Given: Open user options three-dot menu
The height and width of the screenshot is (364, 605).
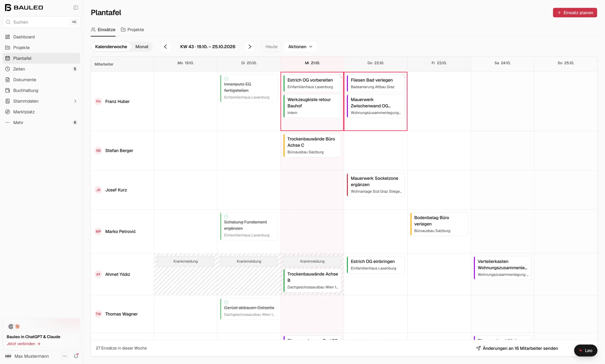Looking at the screenshot, I should [65, 356].
